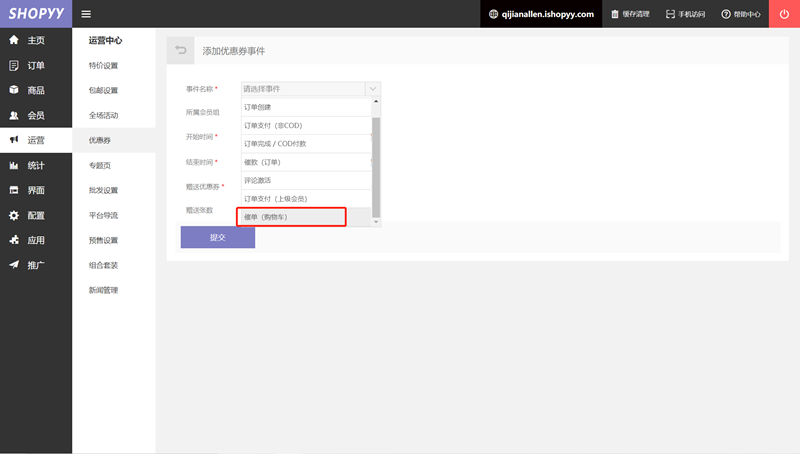
Task: Open 预售设置 menu item
Action: tap(103, 240)
